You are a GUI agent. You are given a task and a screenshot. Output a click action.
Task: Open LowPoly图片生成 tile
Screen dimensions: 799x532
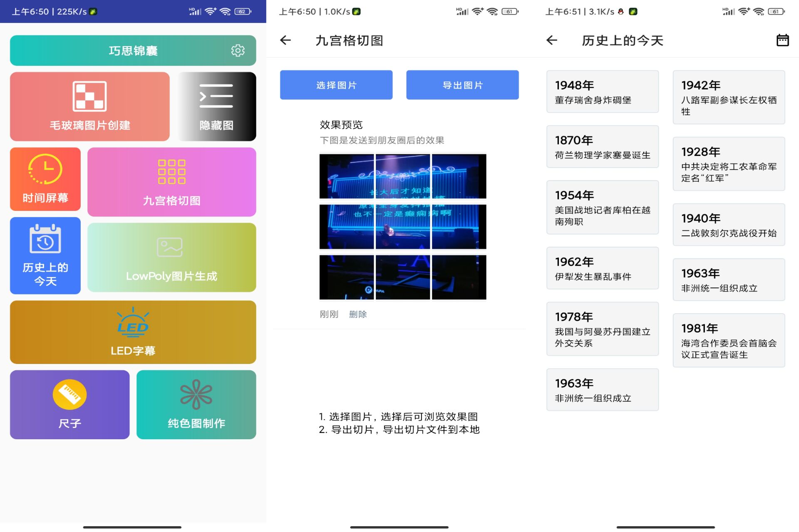(171, 257)
